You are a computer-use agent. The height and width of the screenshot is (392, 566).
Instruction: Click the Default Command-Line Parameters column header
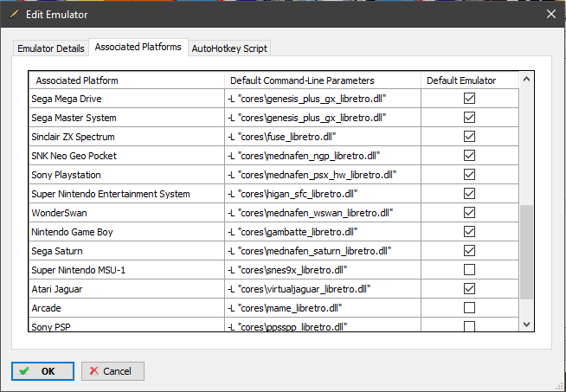323,80
